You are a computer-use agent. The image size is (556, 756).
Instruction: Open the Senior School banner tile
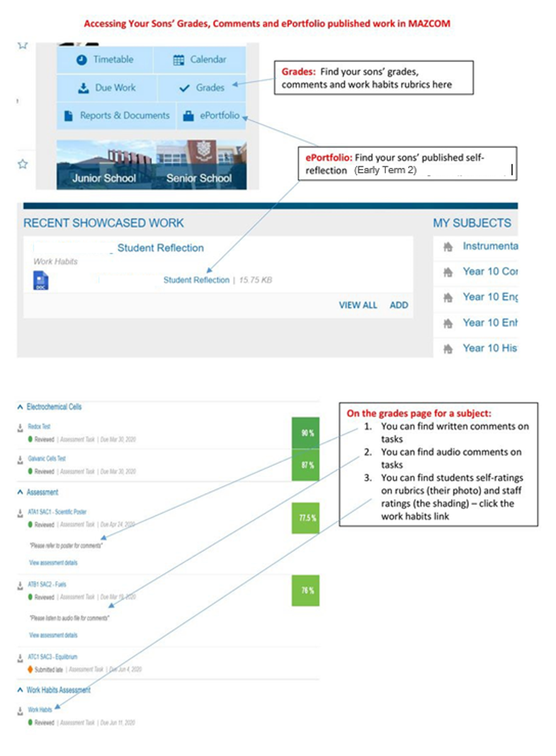[199, 170]
